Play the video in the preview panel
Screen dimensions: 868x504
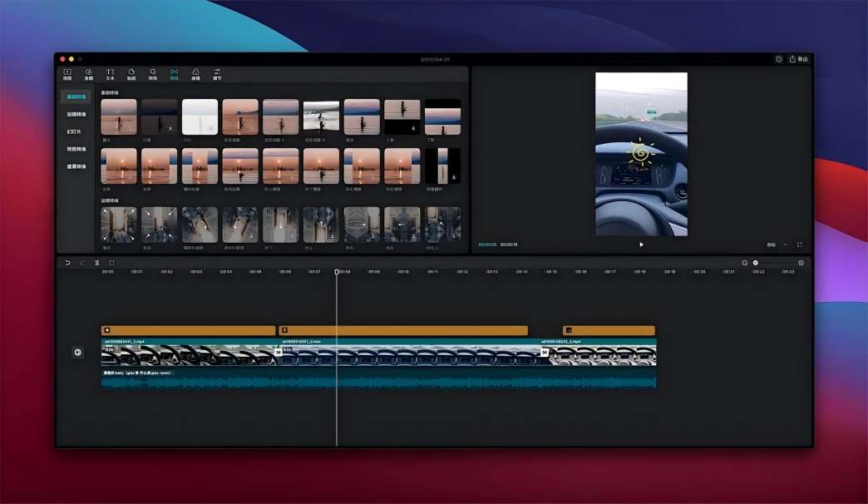coord(641,245)
